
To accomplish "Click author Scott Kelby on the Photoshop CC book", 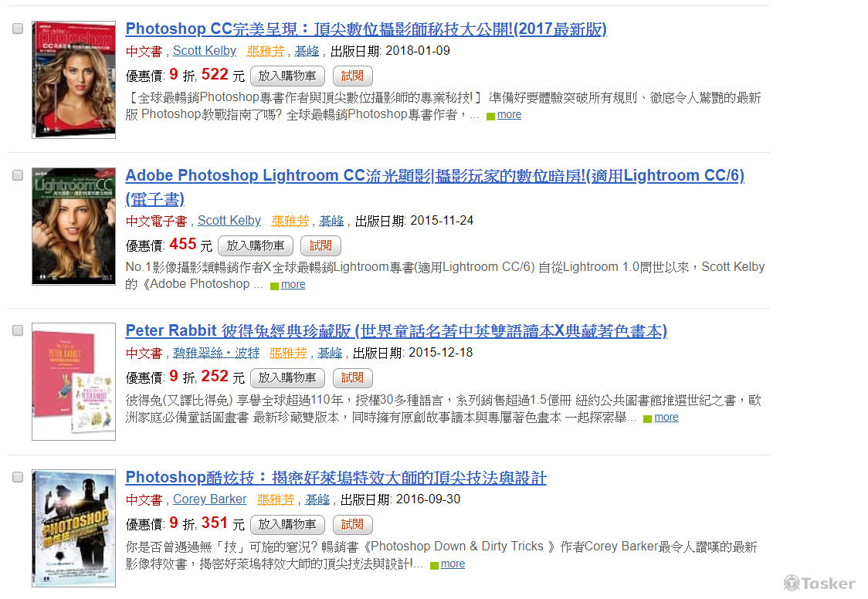I will pos(205,51).
